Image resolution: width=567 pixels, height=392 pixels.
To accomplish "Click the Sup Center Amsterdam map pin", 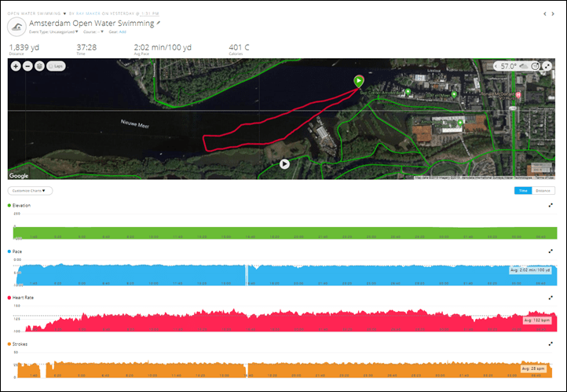I will point(408,92).
